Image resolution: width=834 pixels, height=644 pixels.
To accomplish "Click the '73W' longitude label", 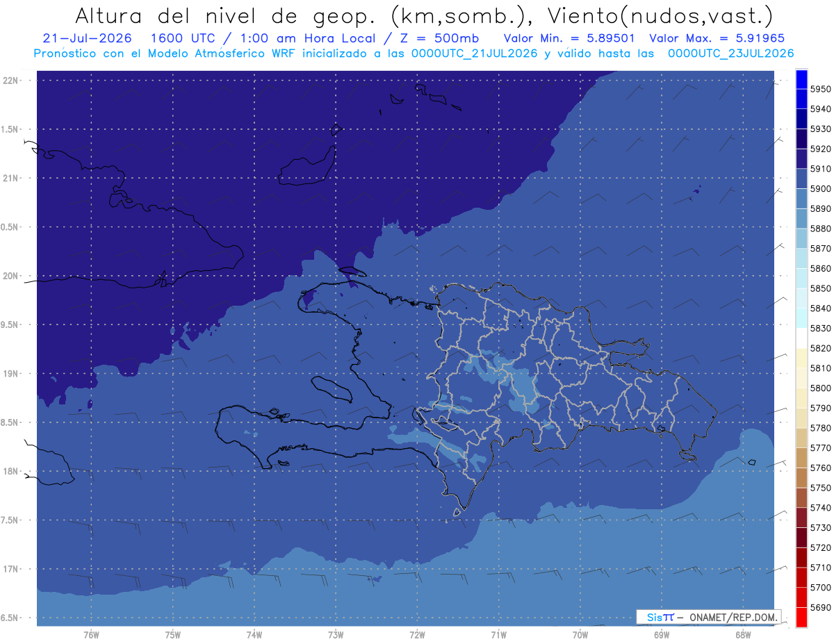I will pos(336,634).
